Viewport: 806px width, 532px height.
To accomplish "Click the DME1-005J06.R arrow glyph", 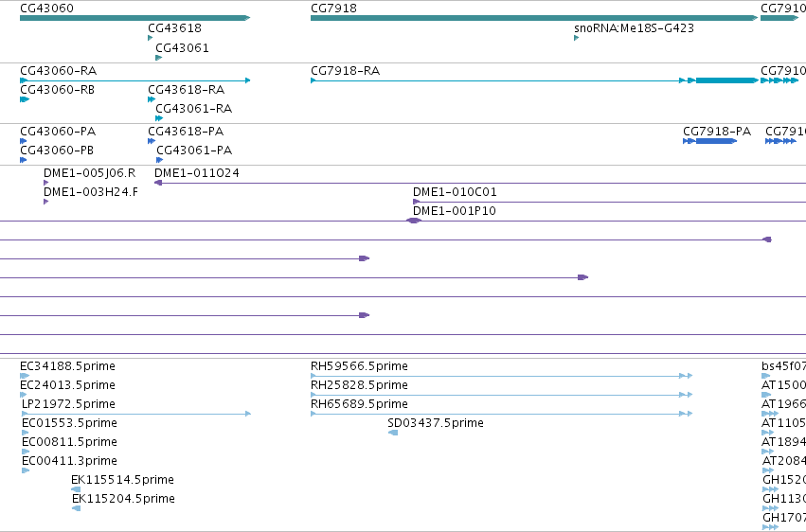I will click(x=46, y=183).
